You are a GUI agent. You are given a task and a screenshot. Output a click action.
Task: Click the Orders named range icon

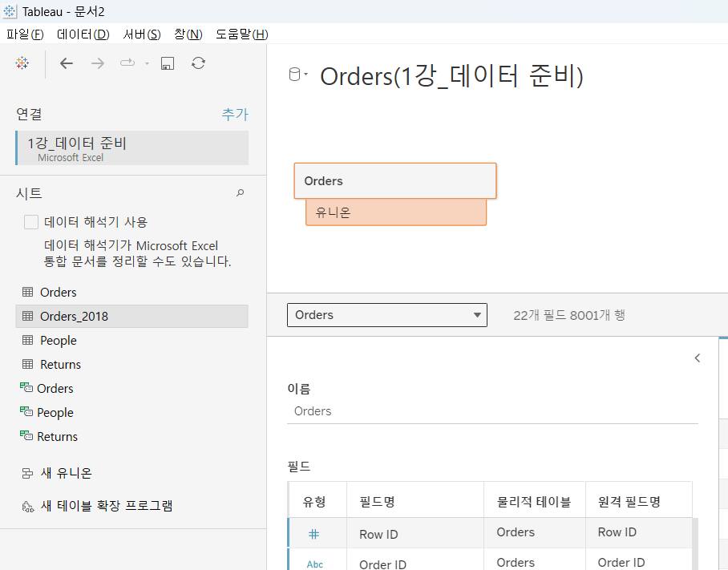coord(26,387)
